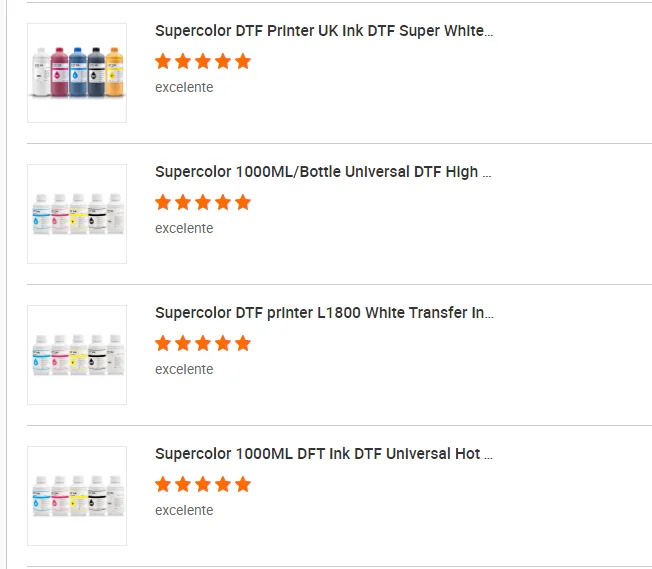Viewport: 652px width, 569px height.
Task: Open Supercolor DTF Printer UK Ink product link
Action: 324,31
